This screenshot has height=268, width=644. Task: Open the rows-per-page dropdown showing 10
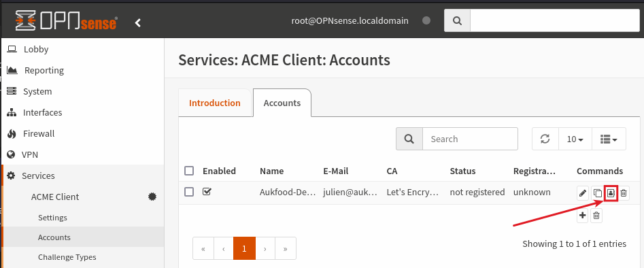pyautogui.click(x=575, y=139)
